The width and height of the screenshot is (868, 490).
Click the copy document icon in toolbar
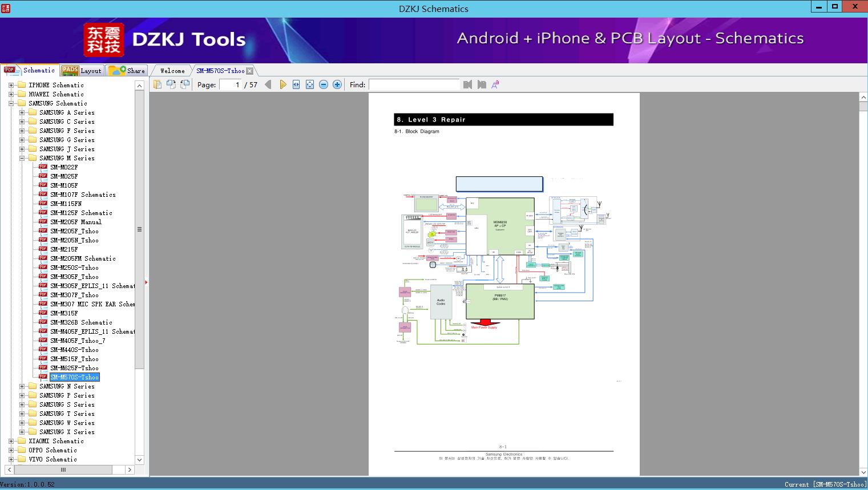click(x=158, y=84)
